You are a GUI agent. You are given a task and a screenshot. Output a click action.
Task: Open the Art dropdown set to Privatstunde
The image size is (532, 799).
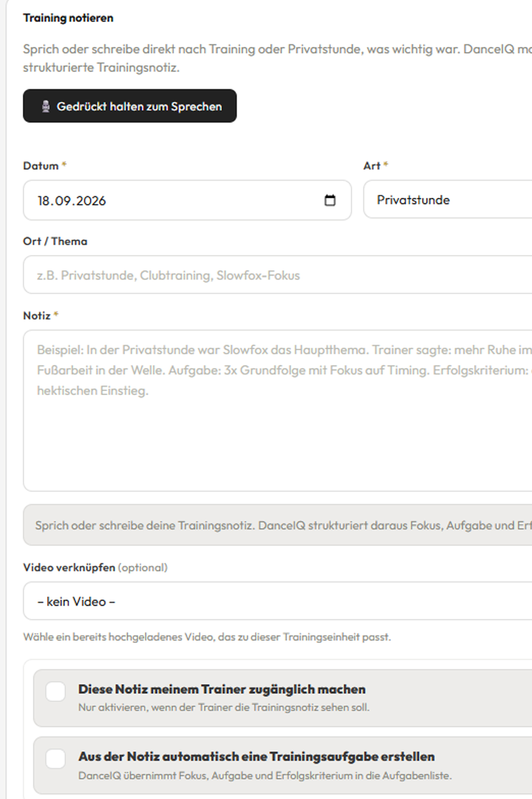(448, 200)
